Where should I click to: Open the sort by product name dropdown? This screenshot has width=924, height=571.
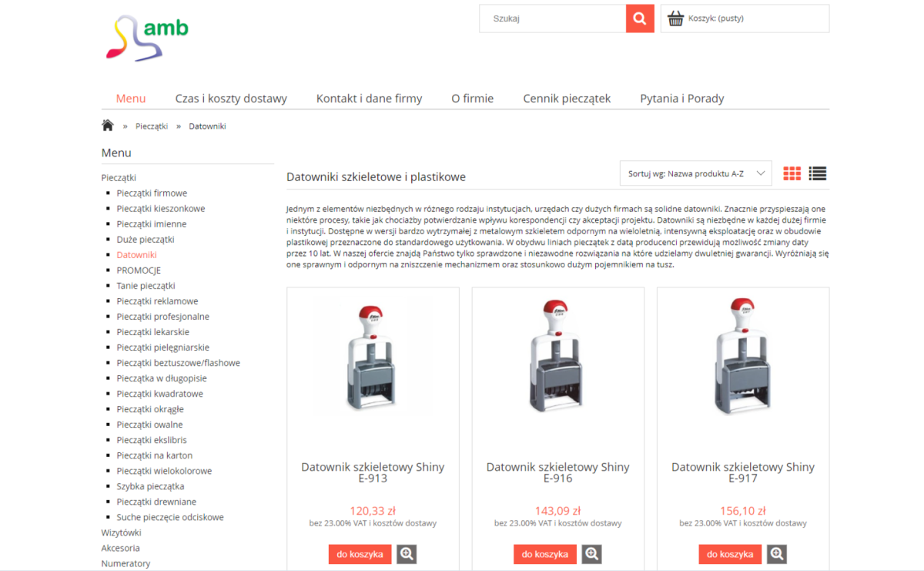(x=695, y=173)
